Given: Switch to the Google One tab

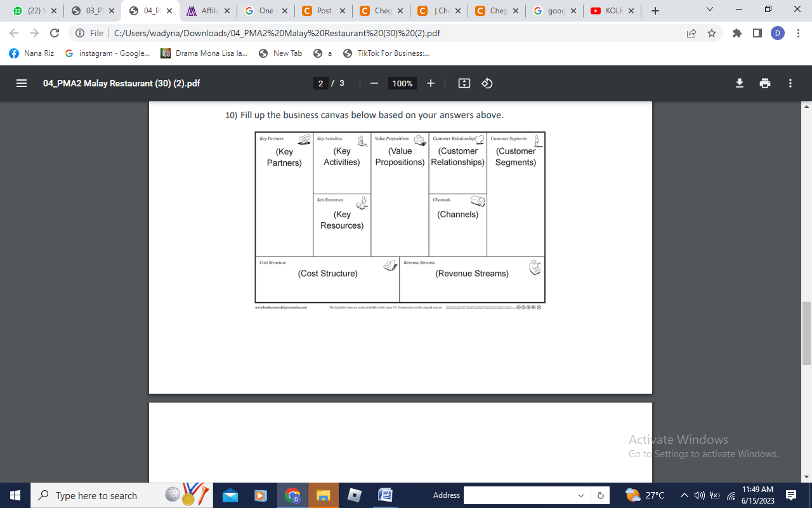Looking at the screenshot, I should [x=266, y=11].
